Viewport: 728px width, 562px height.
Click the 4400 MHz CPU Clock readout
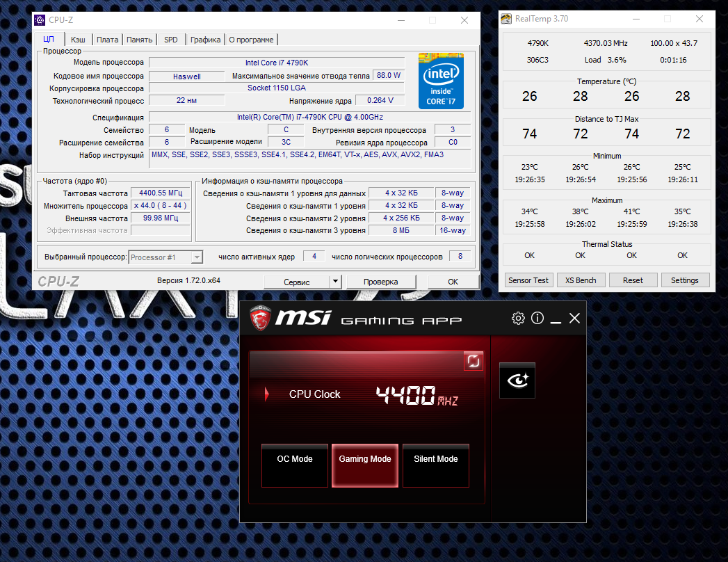click(x=416, y=395)
